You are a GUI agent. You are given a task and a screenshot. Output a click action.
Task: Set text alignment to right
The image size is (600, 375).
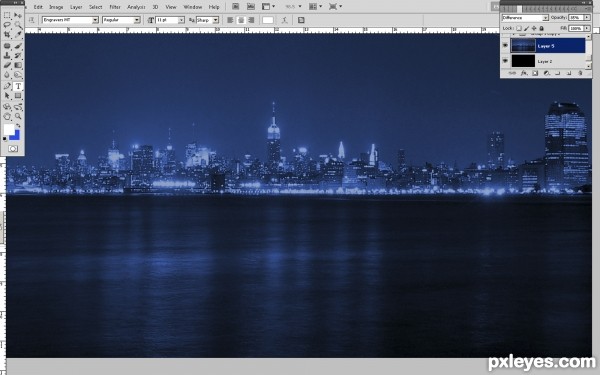pyautogui.click(x=251, y=20)
